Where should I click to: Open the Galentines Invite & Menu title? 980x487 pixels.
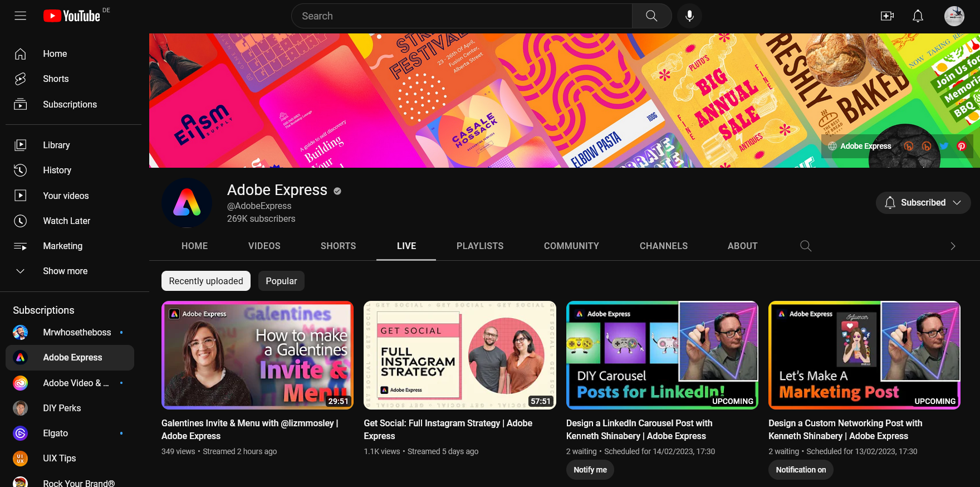[250, 430]
